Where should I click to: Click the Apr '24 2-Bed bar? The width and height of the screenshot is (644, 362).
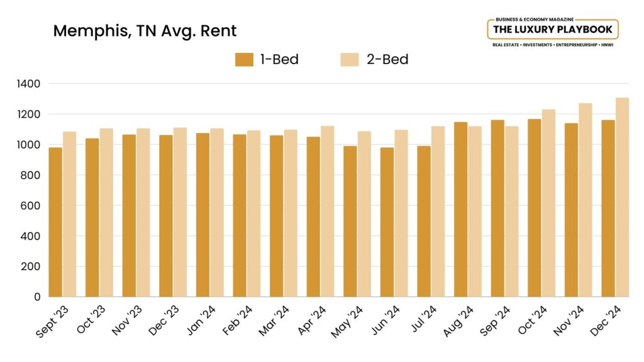click(328, 211)
